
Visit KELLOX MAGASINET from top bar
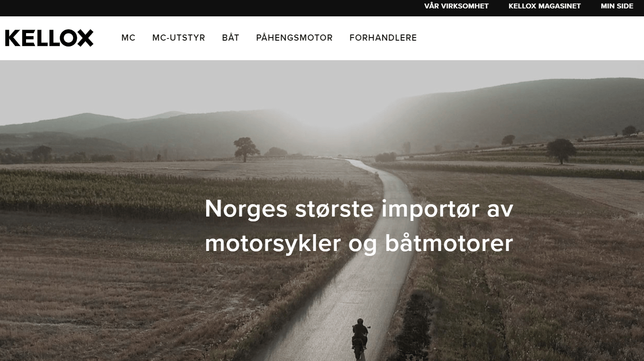pos(545,6)
